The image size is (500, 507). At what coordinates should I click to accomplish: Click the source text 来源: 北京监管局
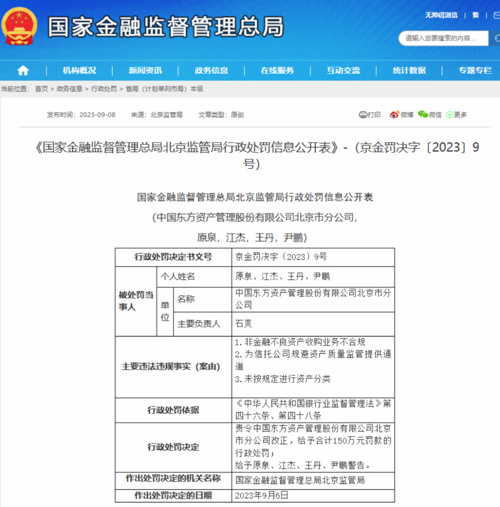[x=157, y=115]
